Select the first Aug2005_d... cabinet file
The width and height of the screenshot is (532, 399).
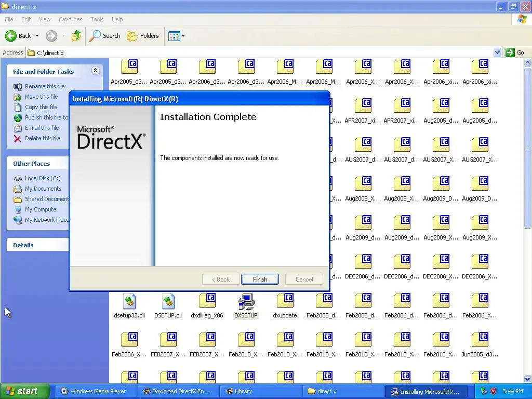(x=441, y=105)
